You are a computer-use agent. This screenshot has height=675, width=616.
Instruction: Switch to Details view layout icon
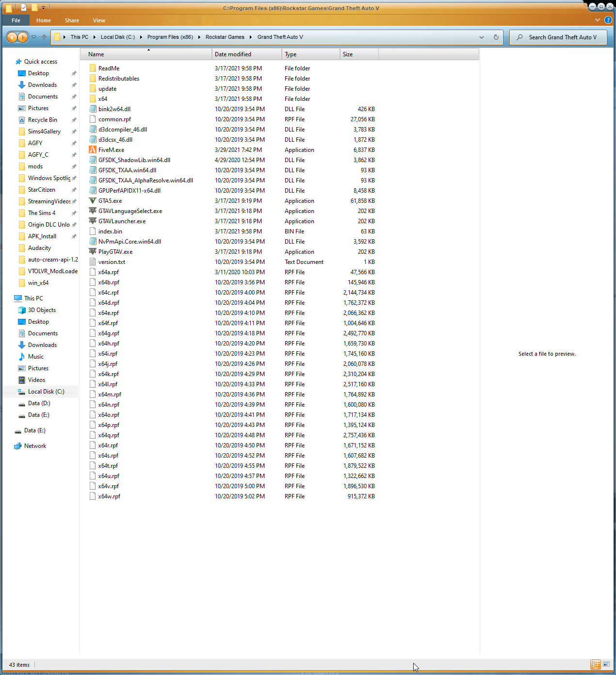[x=596, y=665]
